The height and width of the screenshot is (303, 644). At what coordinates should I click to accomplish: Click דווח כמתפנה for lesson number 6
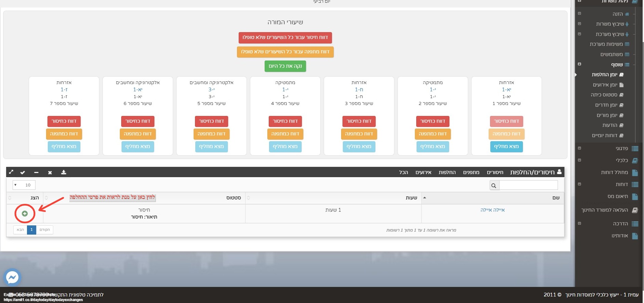tap(138, 134)
